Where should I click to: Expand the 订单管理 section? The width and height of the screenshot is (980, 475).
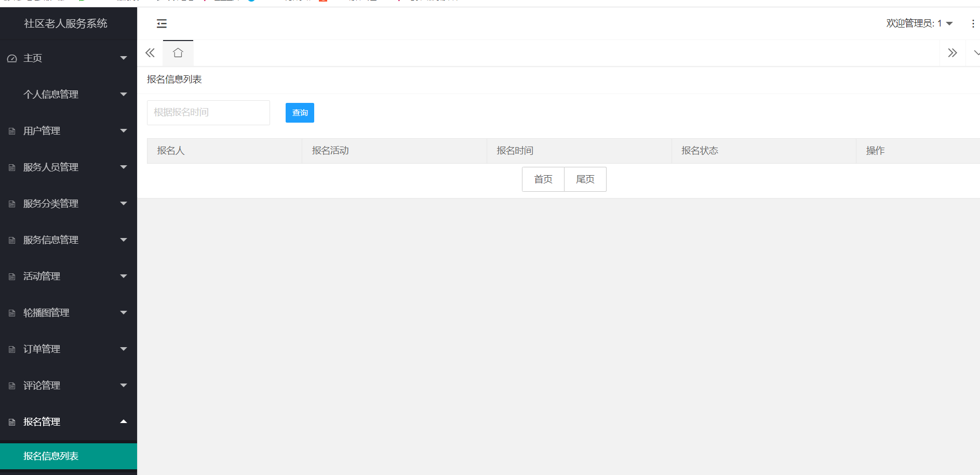coord(42,349)
